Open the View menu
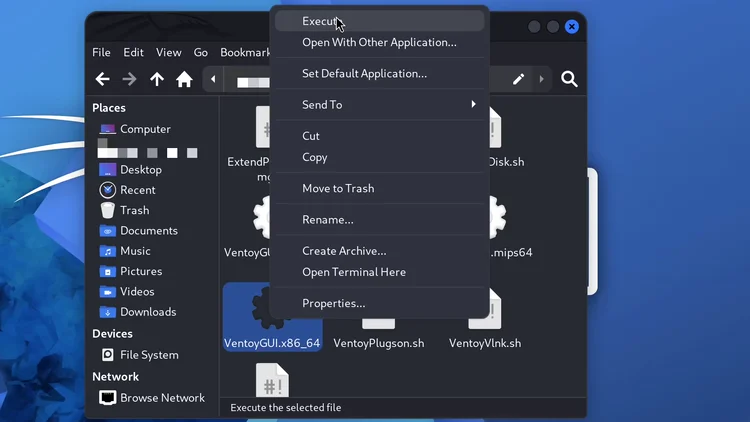 click(x=168, y=52)
